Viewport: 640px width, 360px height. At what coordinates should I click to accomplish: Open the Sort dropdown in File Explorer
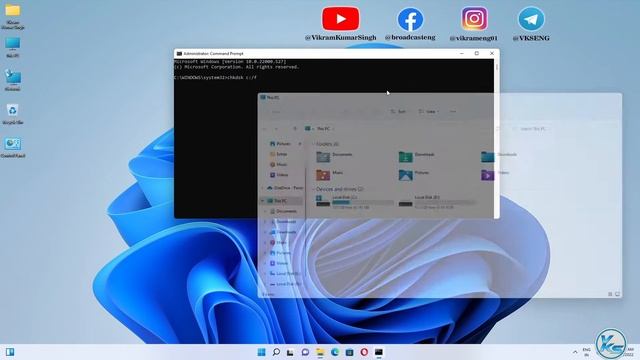pos(398,111)
